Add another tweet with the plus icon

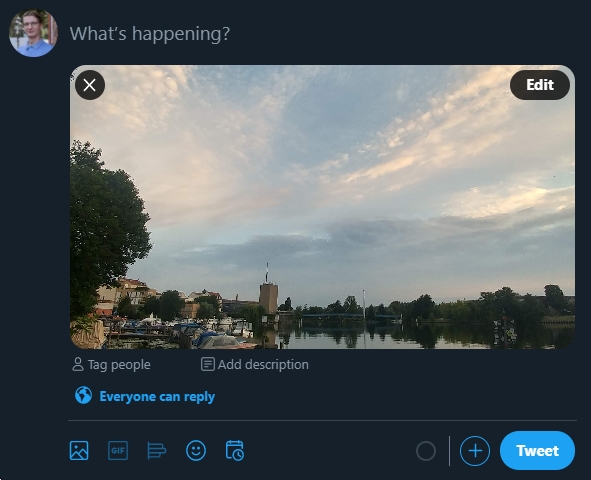click(475, 451)
